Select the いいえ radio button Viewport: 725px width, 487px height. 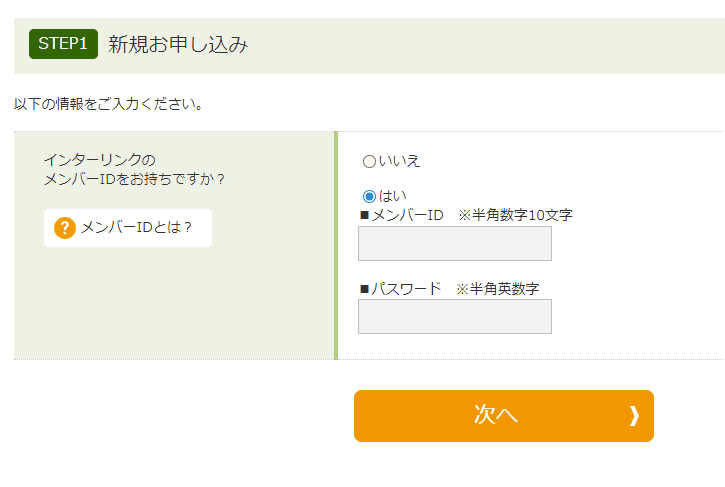[369, 161]
